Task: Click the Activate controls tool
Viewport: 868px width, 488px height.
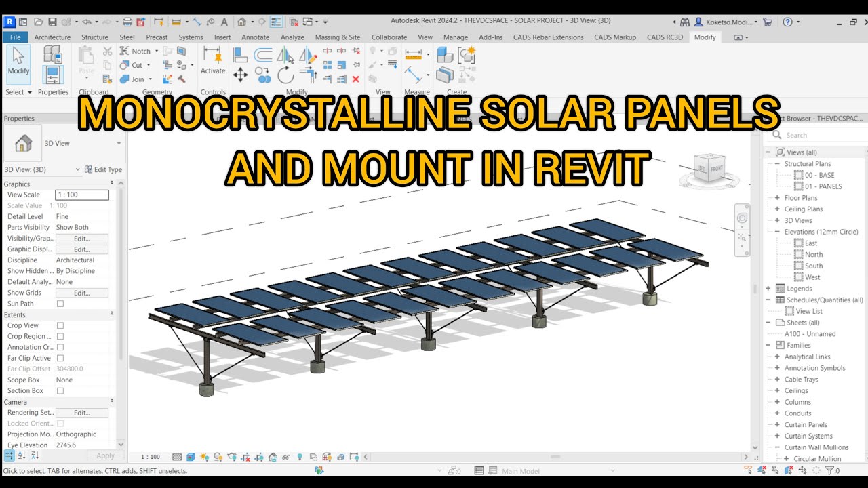Action: 213,61
